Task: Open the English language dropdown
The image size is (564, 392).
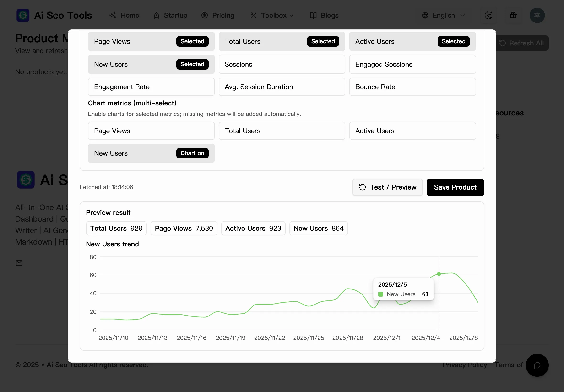Action: tap(444, 15)
